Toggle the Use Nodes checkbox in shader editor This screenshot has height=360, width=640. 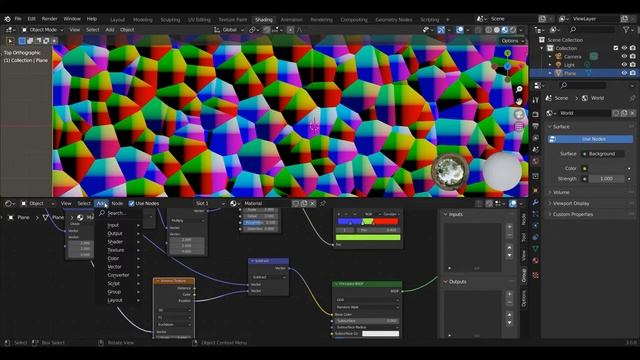pos(131,203)
